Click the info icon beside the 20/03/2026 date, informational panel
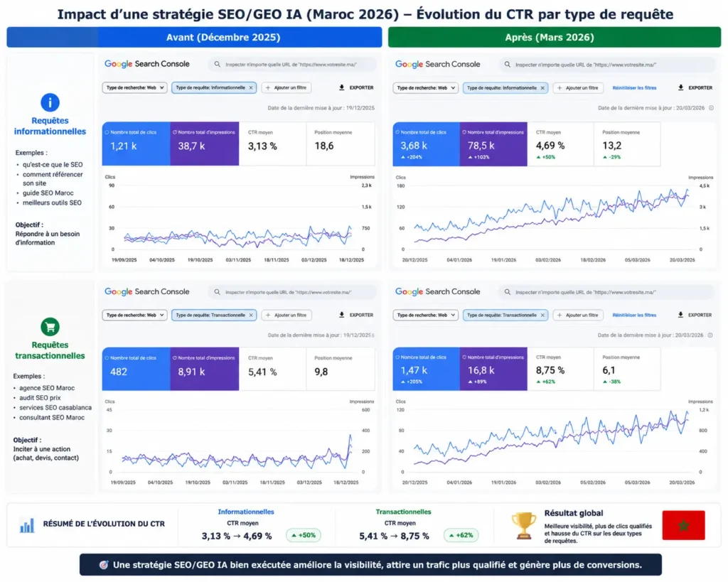Screen dimensions: 728x582 [x=711, y=108]
